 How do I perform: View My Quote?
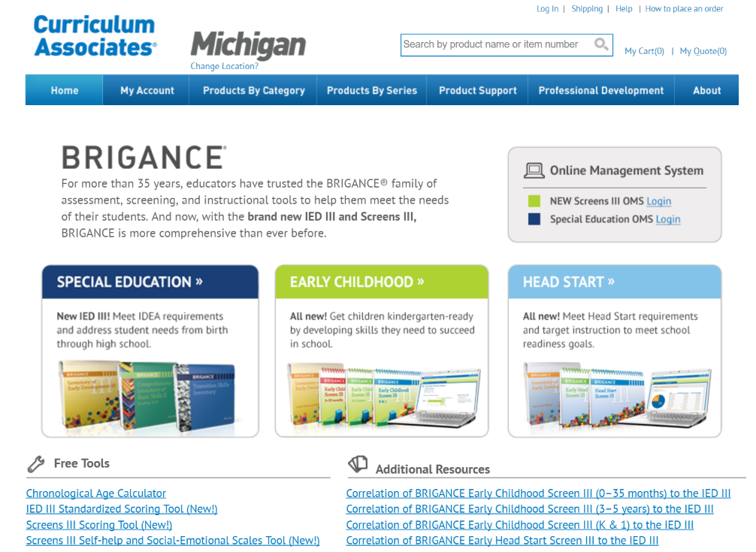pos(703,51)
